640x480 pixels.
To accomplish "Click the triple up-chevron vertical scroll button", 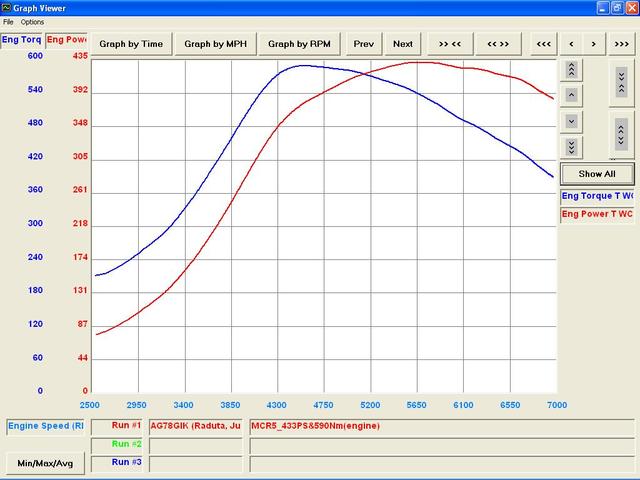I will point(571,70).
